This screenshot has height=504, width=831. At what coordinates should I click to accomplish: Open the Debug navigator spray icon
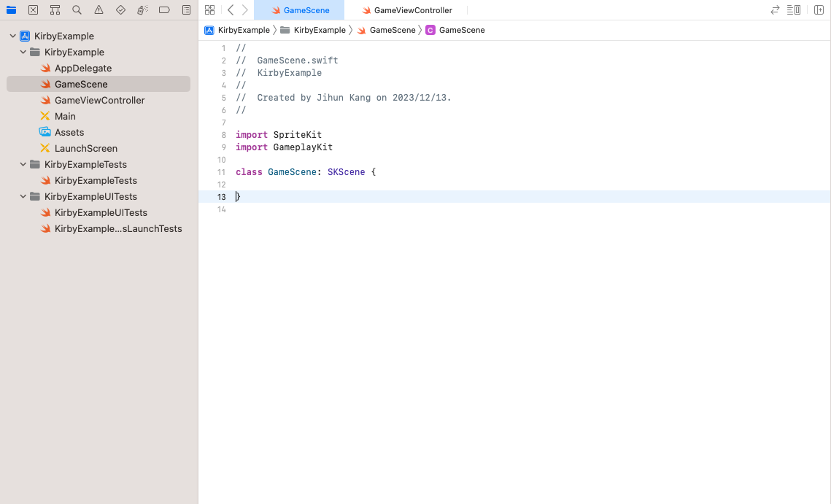pyautogui.click(x=142, y=10)
